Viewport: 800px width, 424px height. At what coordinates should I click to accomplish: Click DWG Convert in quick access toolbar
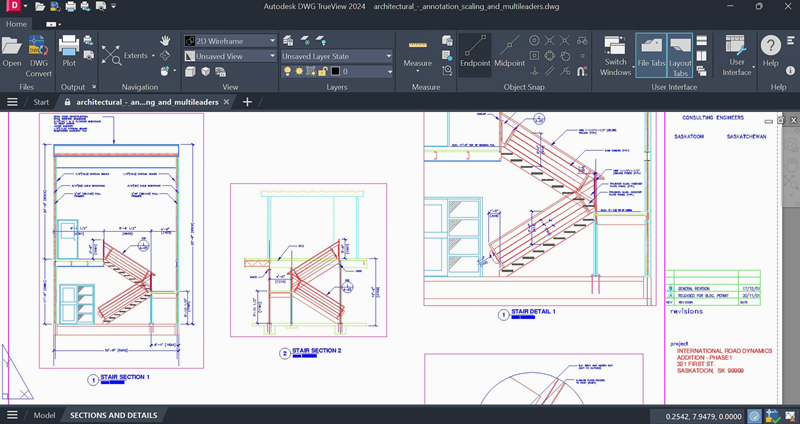(x=55, y=7)
